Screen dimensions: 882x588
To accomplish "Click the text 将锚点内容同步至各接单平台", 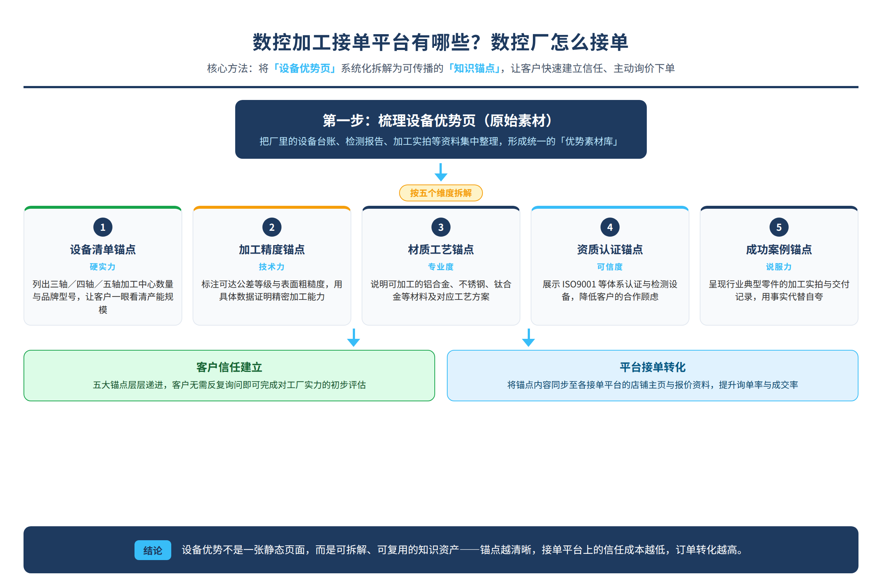I will (x=653, y=385).
